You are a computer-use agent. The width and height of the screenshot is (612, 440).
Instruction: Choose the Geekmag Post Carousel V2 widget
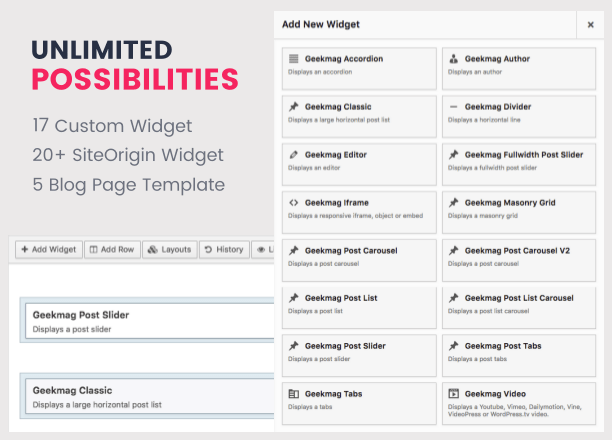tap(519, 260)
